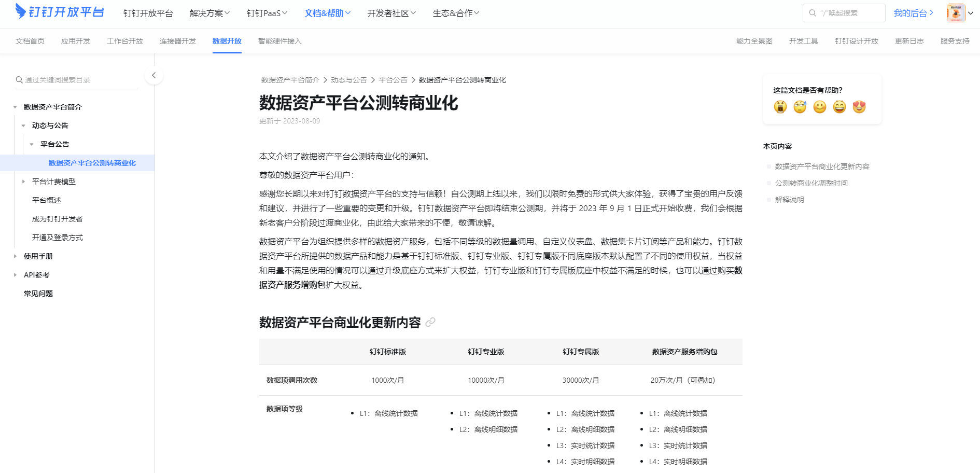980x473 pixels.
Task: Open the 文档&帮助 dropdown
Action: tap(327, 13)
